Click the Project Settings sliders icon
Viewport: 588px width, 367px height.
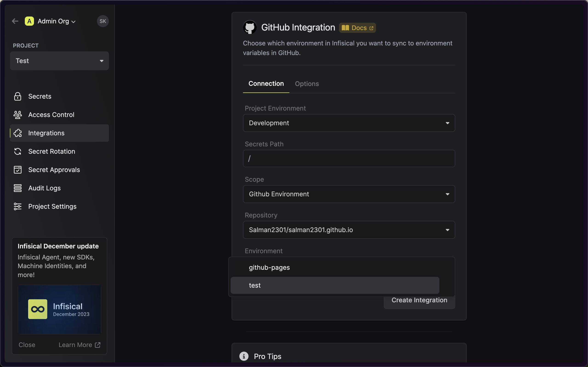tap(18, 206)
